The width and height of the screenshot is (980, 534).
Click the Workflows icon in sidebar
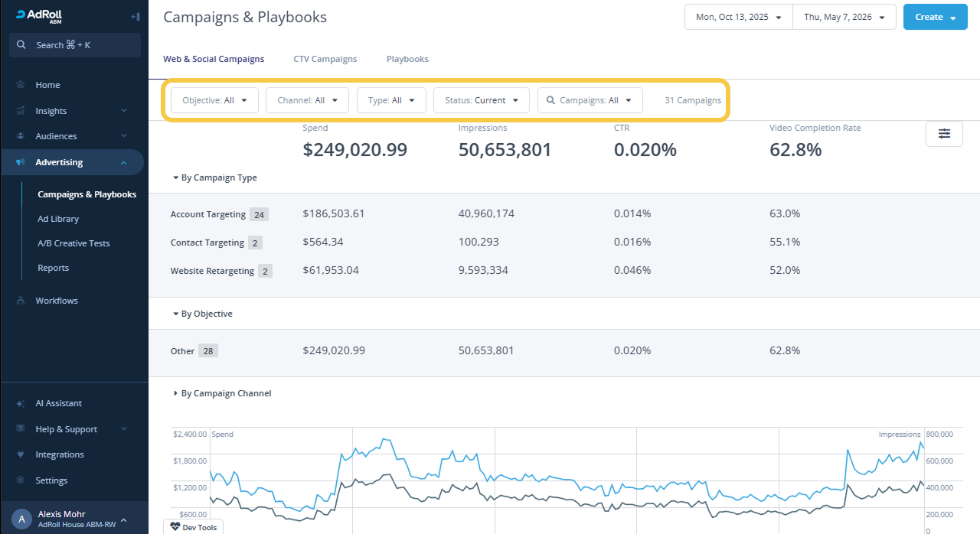[21, 301]
